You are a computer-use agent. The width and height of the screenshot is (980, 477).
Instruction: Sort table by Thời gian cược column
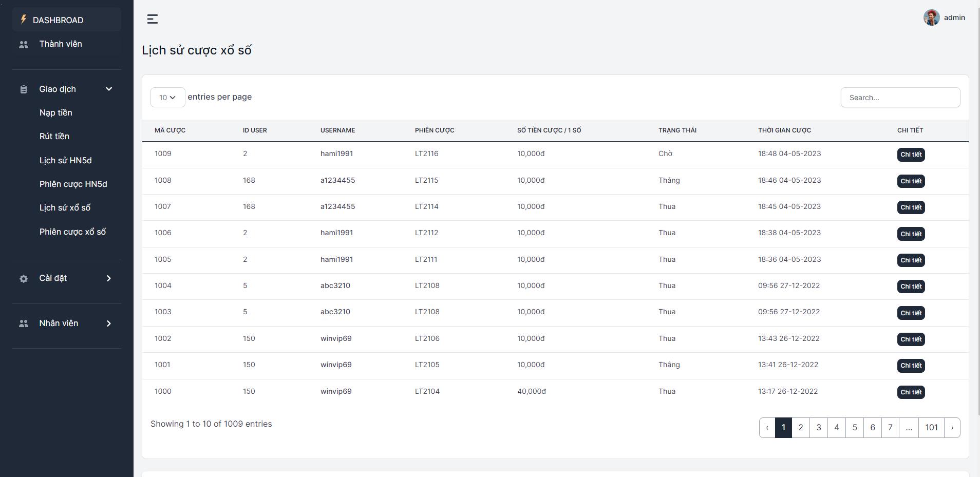[x=784, y=130]
